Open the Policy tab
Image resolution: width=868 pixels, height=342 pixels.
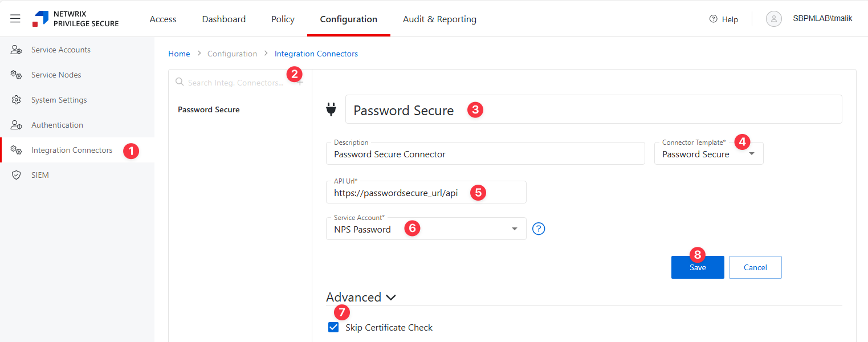283,19
